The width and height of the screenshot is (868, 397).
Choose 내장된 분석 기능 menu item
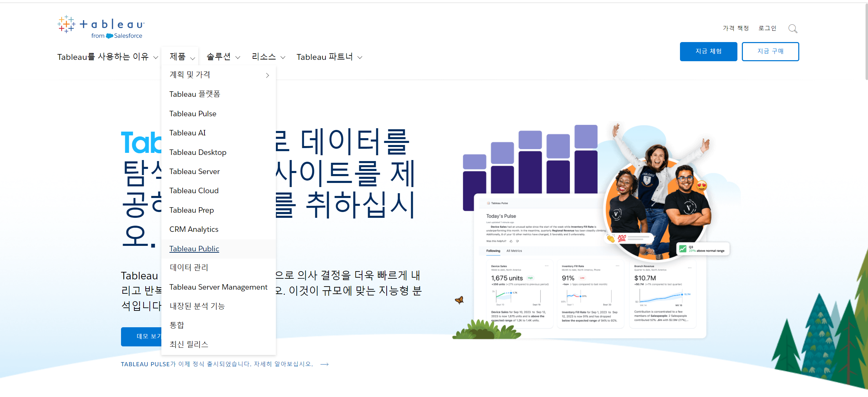click(x=219, y=306)
